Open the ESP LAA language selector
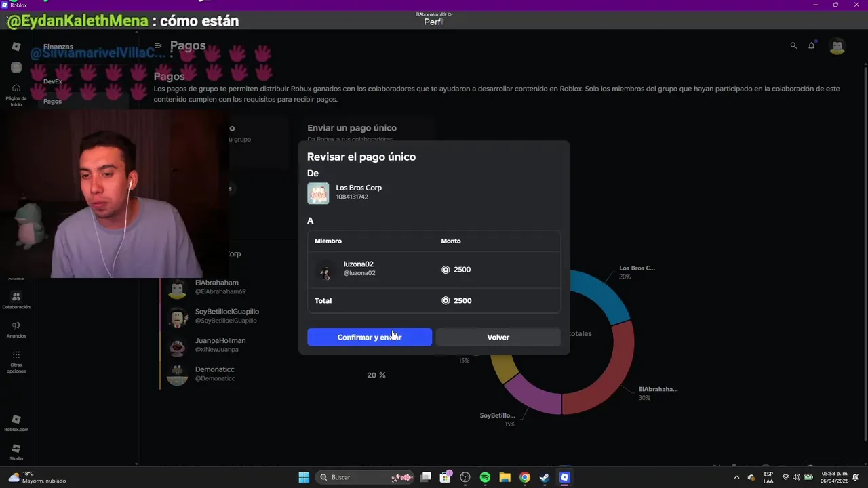 [x=768, y=477]
